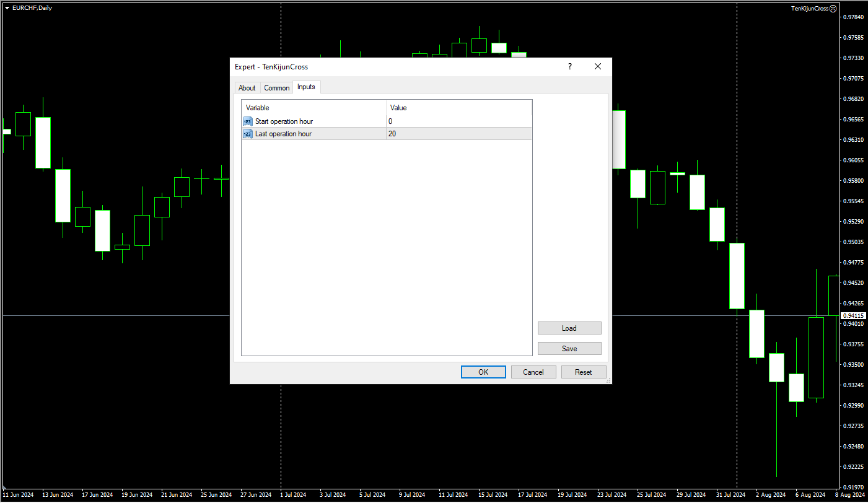Dismiss the dialog using Cancel
This screenshot has width=868, height=503.
click(x=533, y=372)
